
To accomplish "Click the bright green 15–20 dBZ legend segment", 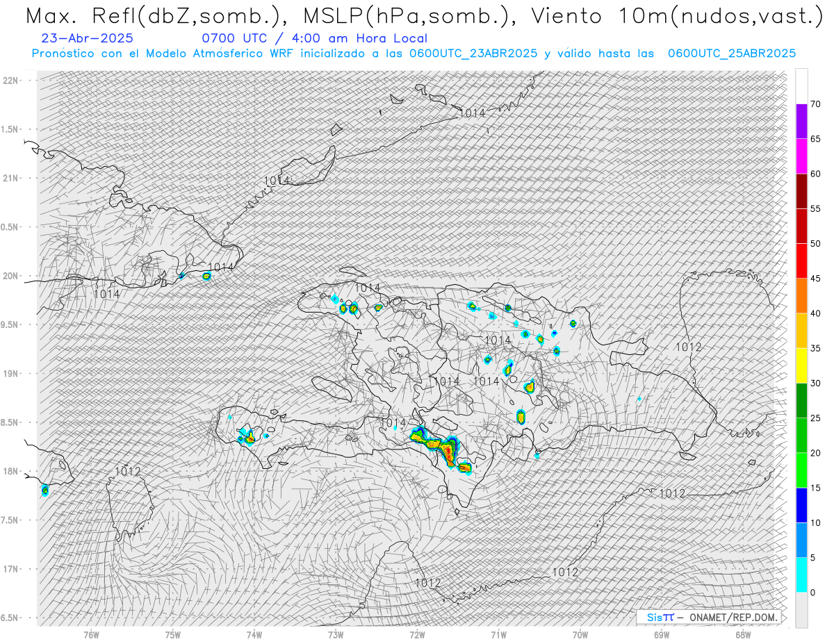I will tap(801, 470).
